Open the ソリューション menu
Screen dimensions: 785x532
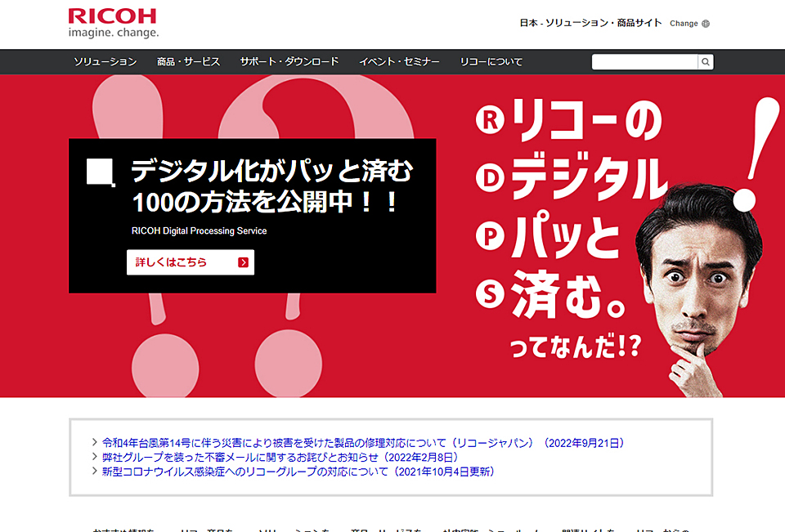pyautogui.click(x=105, y=62)
